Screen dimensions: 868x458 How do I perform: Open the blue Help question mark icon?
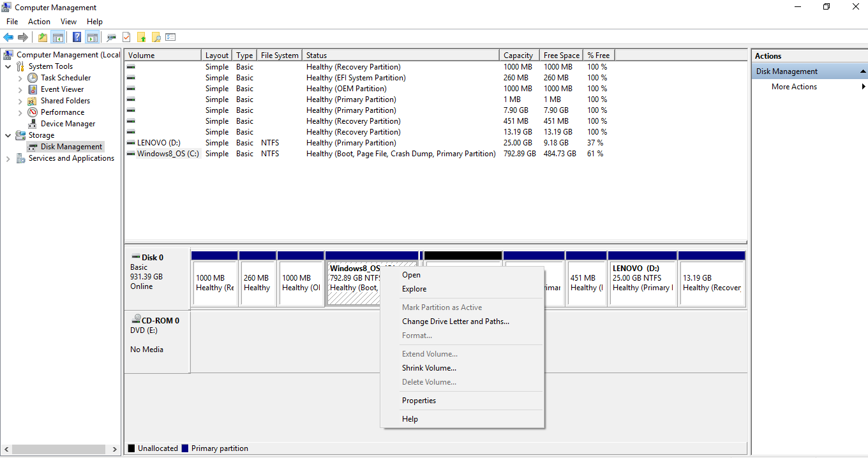(77, 37)
